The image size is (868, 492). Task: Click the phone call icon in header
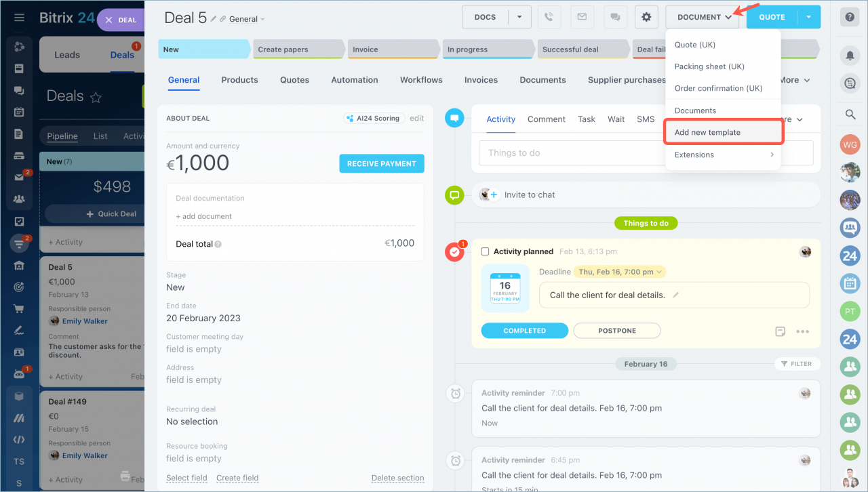549,17
